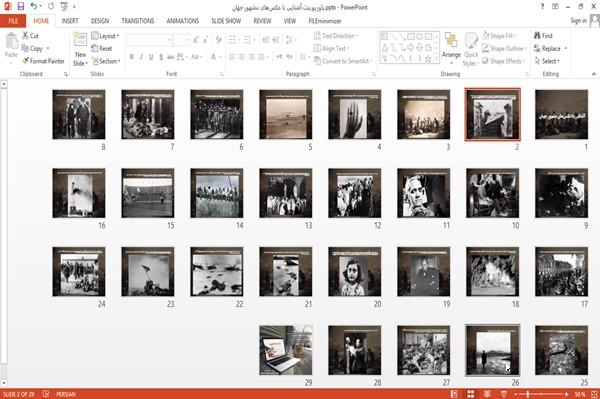Click the Format Painter tool
Viewport: 600px width, 399px height.
[x=43, y=61]
